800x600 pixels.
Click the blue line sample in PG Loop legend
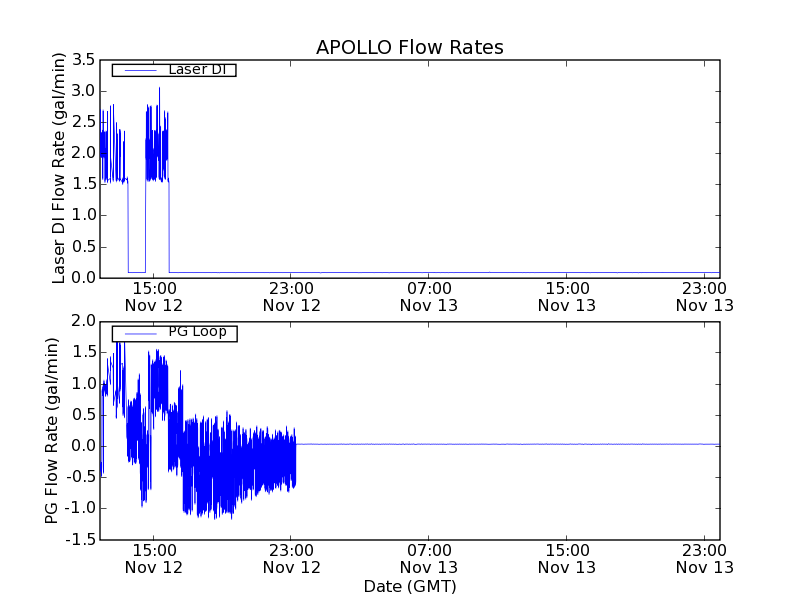tap(139, 333)
